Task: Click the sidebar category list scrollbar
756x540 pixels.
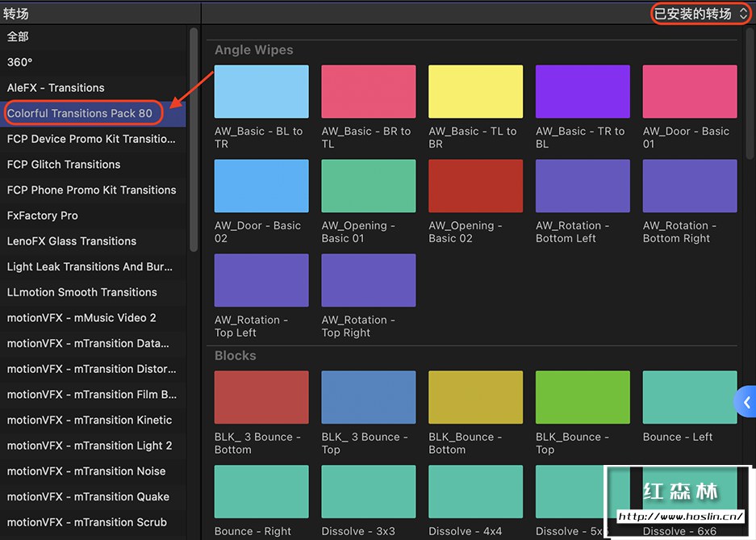Action: (x=194, y=137)
